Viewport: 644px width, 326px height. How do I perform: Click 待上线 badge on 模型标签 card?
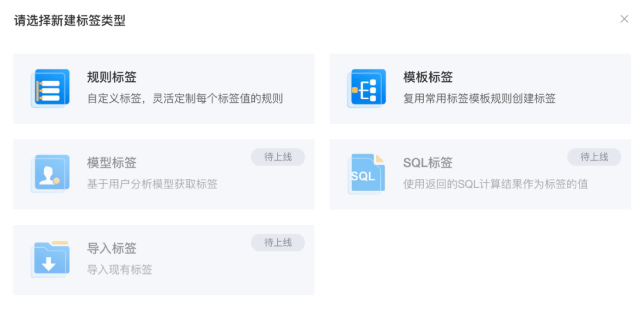click(278, 157)
